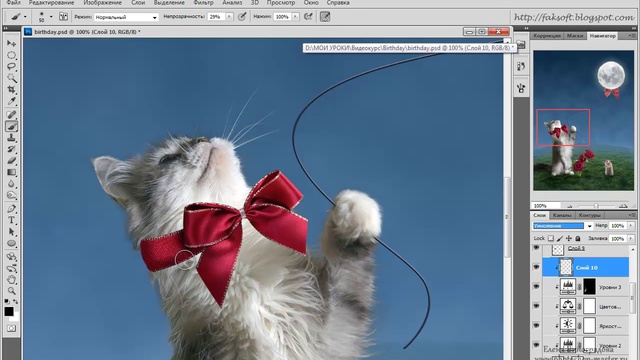Viewport: 640px width, 360px height.
Task: Open the brush size preset picker arrow
Action: (51, 17)
